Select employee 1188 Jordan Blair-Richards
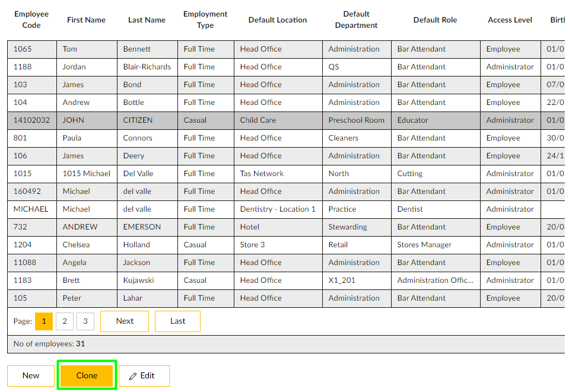Image resolution: width=572 pixels, height=392 pixels. coord(147,67)
